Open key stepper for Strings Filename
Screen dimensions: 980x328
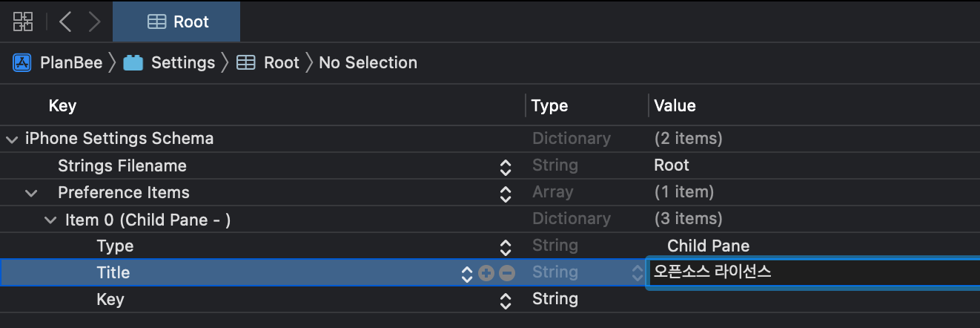506,167
